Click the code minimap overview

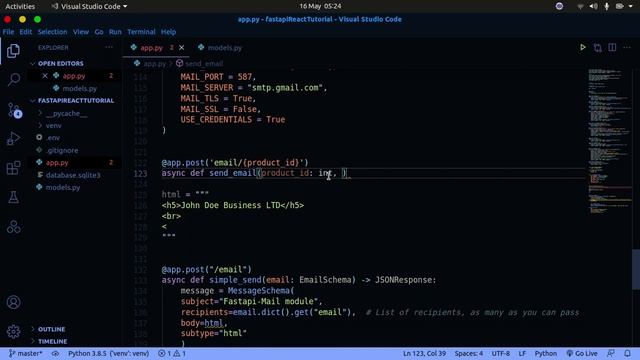(x=609, y=141)
